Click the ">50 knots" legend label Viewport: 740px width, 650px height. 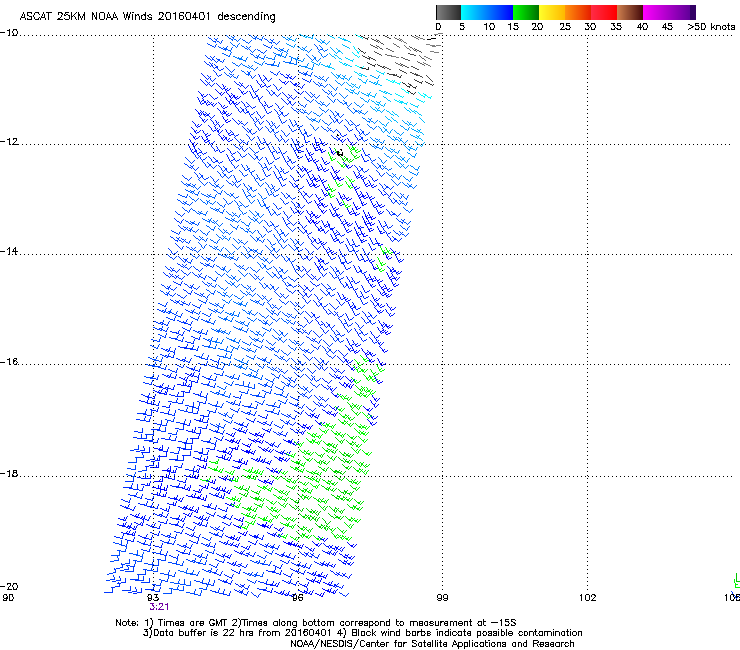tap(711, 27)
